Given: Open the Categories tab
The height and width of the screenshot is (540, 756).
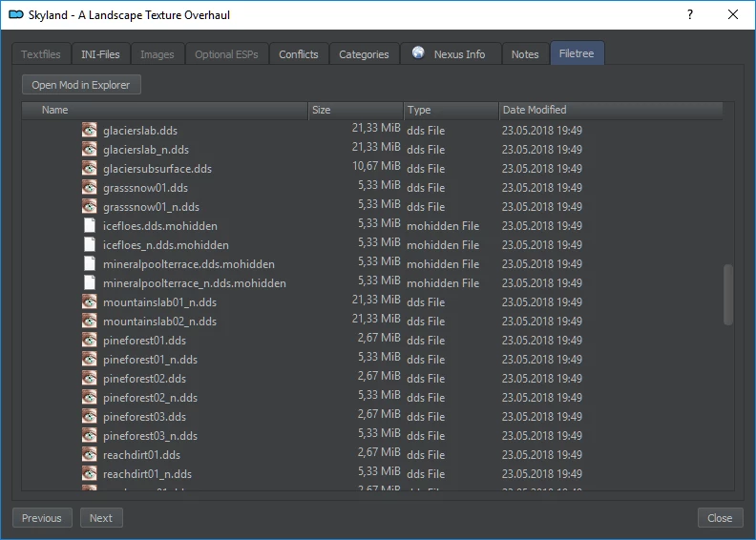Looking at the screenshot, I should tap(364, 54).
